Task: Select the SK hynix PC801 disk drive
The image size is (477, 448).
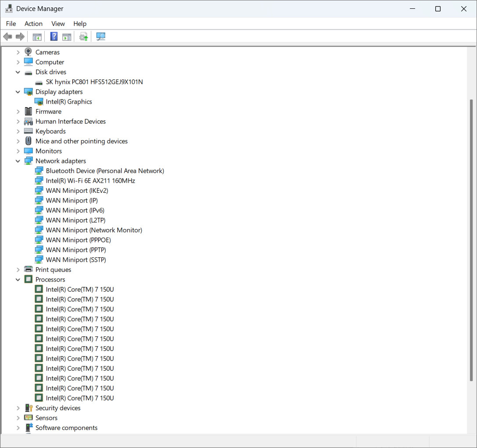Action: (x=94, y=82)
